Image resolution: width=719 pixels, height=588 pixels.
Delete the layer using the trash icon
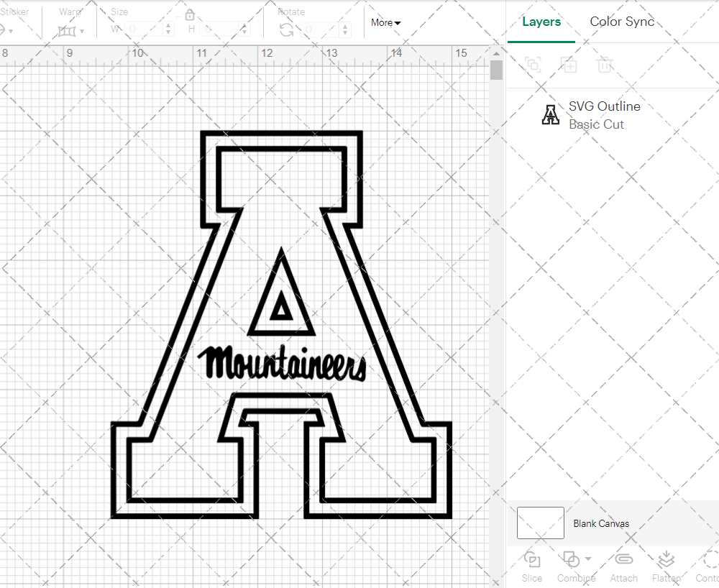[605, 65]
